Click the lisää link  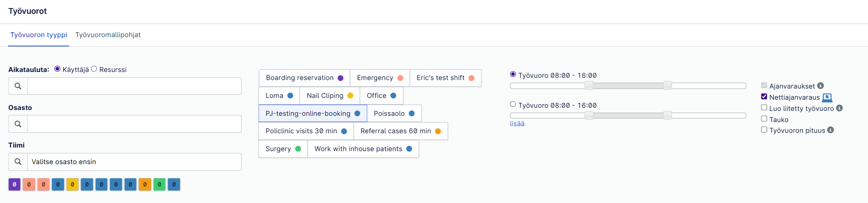point(517,124)
